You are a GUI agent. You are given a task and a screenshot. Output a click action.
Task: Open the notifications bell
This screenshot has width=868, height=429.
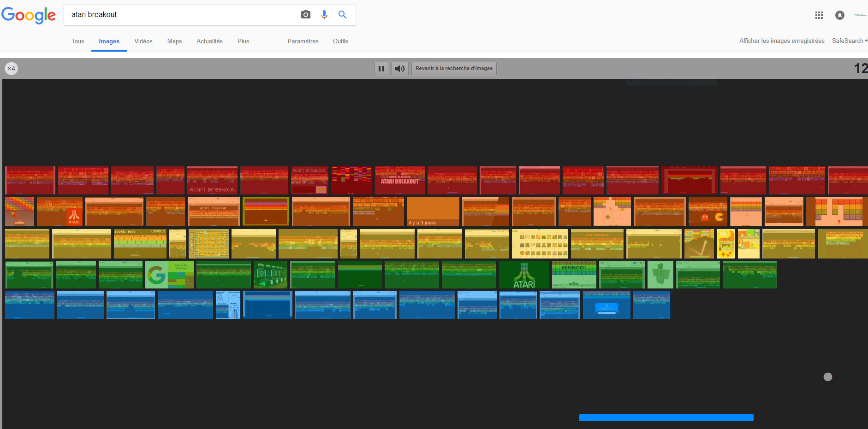840,15
